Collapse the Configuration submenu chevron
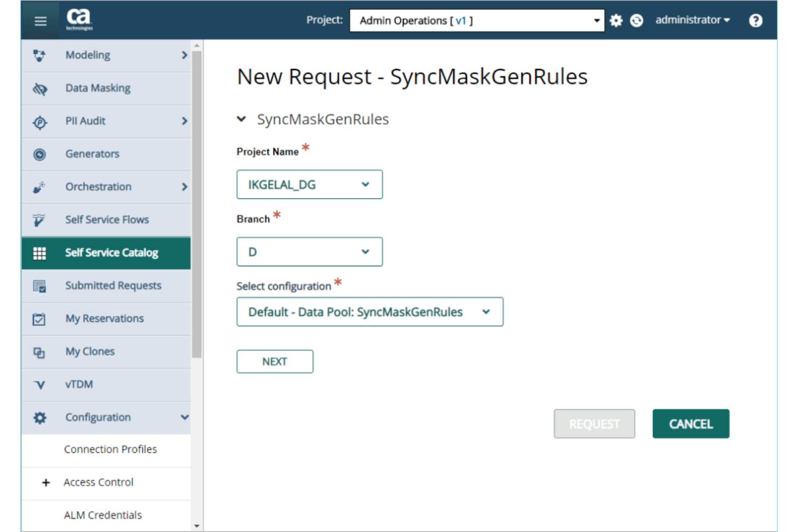Viewport: 798px width, 532px height. pyautogui.click(x=184, y=417)
